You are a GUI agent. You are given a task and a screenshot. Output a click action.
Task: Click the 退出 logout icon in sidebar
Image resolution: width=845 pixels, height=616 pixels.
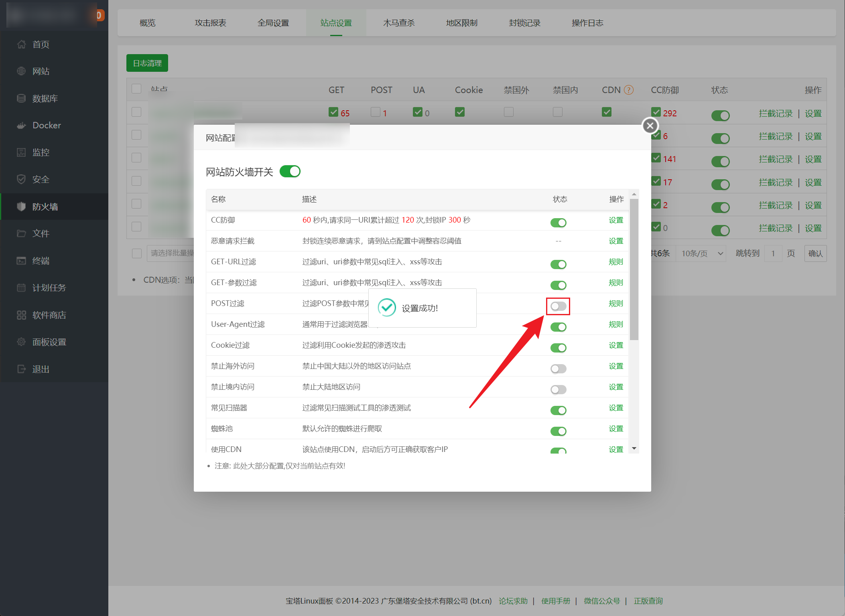pos(21,369)
